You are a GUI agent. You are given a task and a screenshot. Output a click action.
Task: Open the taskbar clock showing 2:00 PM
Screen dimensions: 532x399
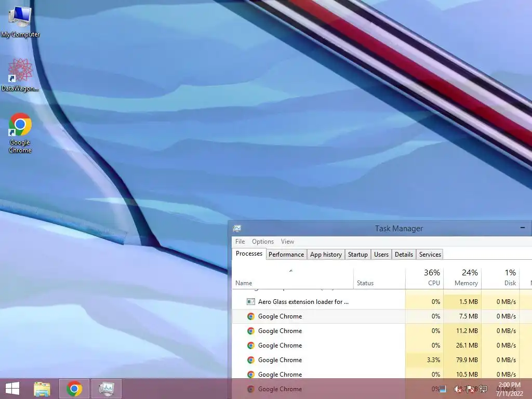click(509, 389)
